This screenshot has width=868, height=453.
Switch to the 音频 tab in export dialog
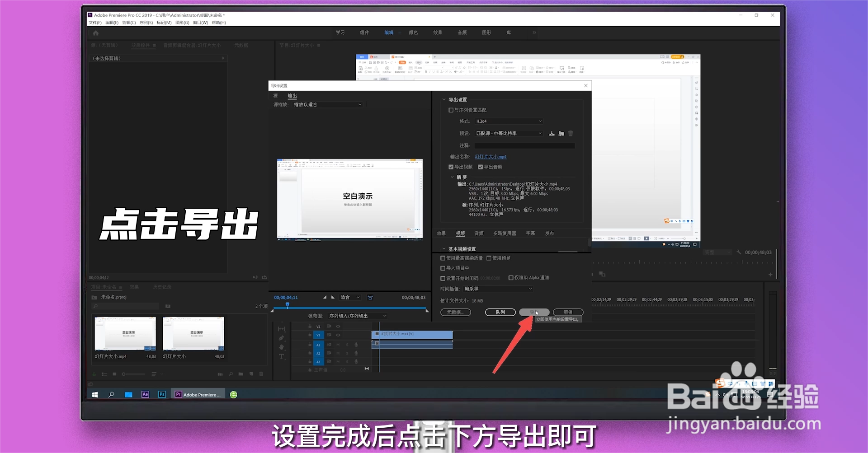point(479,234)
